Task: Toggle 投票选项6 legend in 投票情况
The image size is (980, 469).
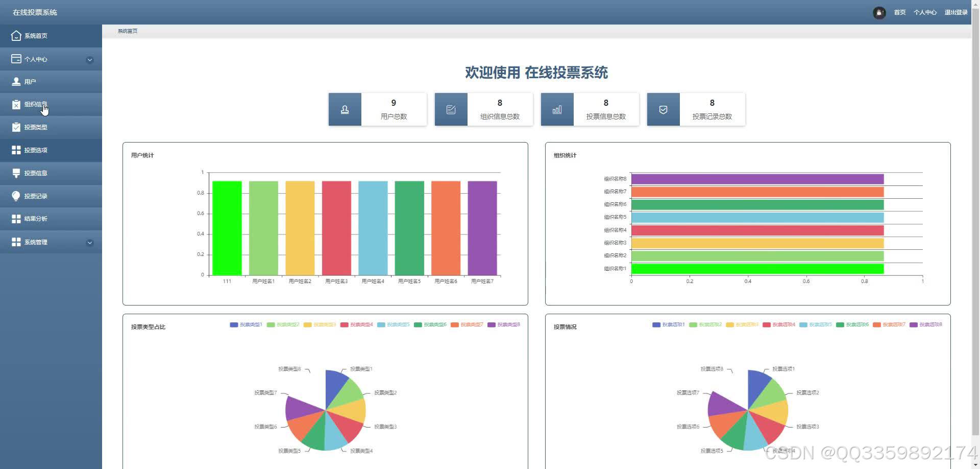Action: point(852,324)
